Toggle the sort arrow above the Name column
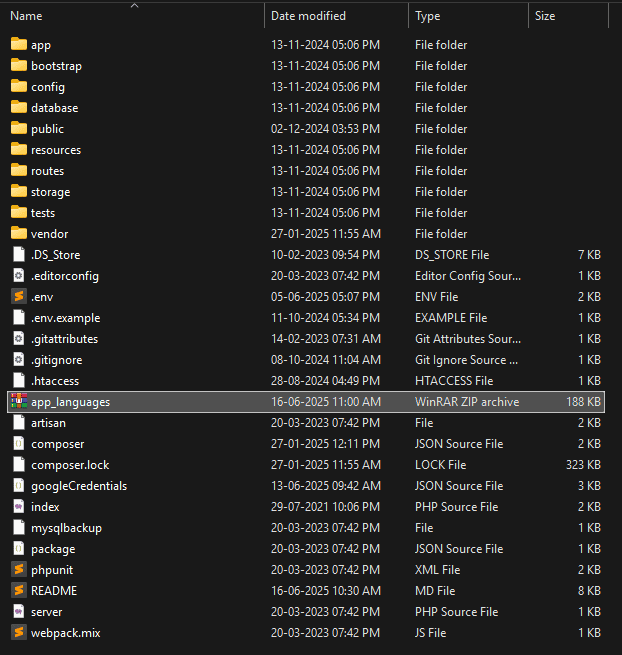Viewport: 622px width, 655px height. point(134,5)
